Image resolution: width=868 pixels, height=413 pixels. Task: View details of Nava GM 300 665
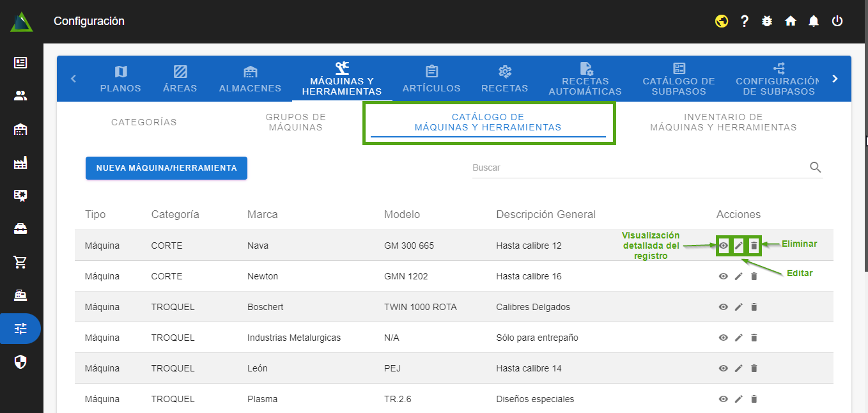723,245
